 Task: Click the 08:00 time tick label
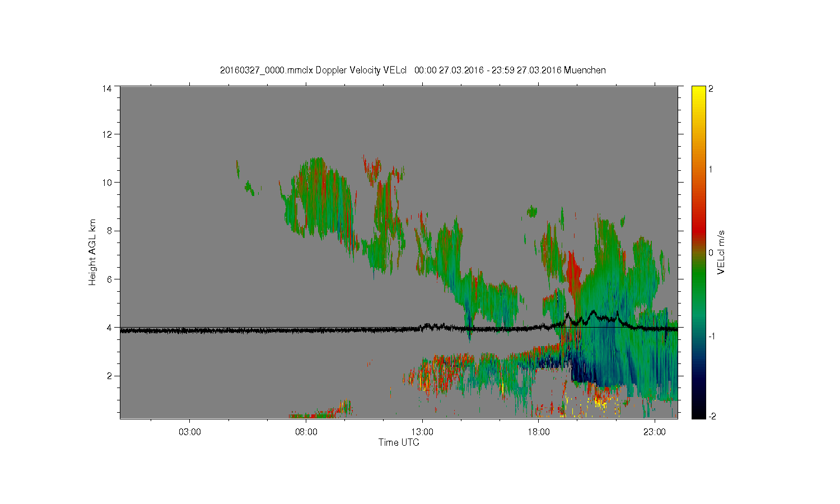[x=306, y=432]
